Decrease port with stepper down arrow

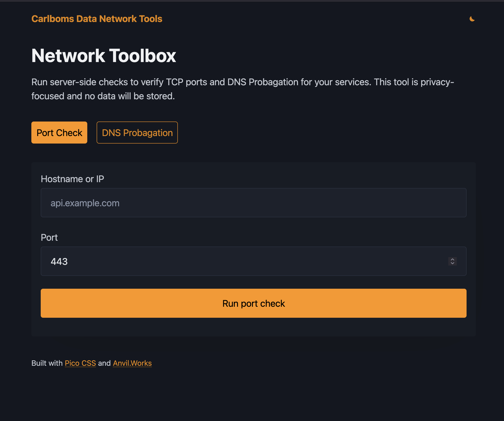[x=452, y=263]
